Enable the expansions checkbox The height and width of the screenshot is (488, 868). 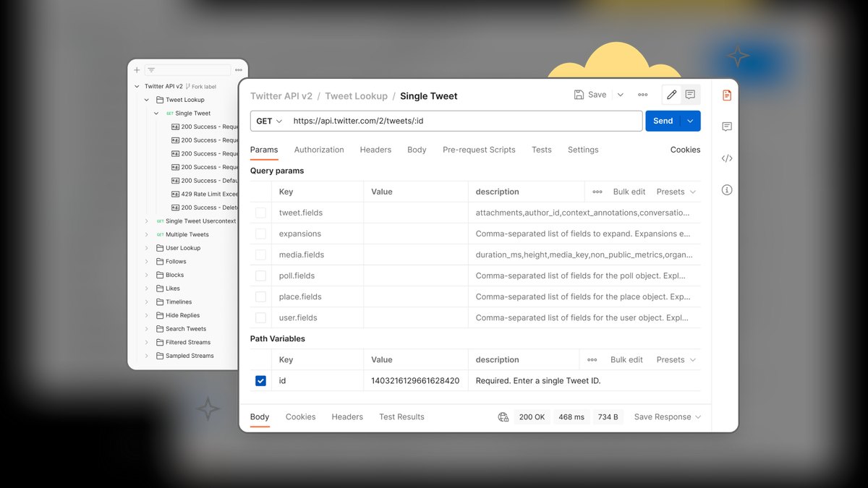coord(260,234)
